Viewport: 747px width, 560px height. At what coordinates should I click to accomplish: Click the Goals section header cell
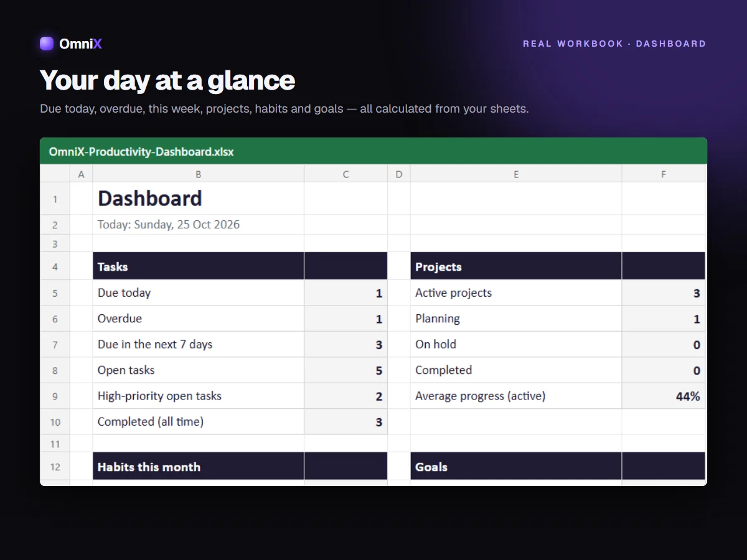click(516, 467)
